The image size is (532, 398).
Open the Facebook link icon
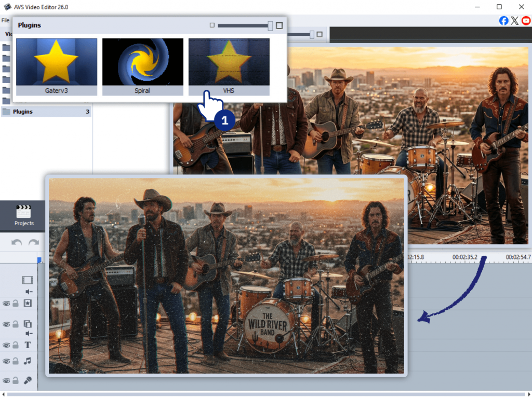(503, 21)
